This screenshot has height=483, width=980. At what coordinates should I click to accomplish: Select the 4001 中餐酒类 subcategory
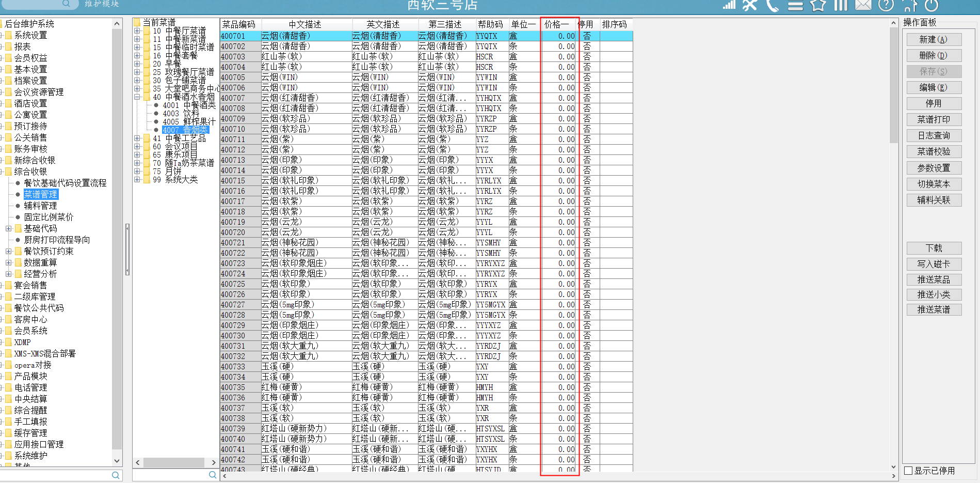pyautogui.click(x=189, y=105)
